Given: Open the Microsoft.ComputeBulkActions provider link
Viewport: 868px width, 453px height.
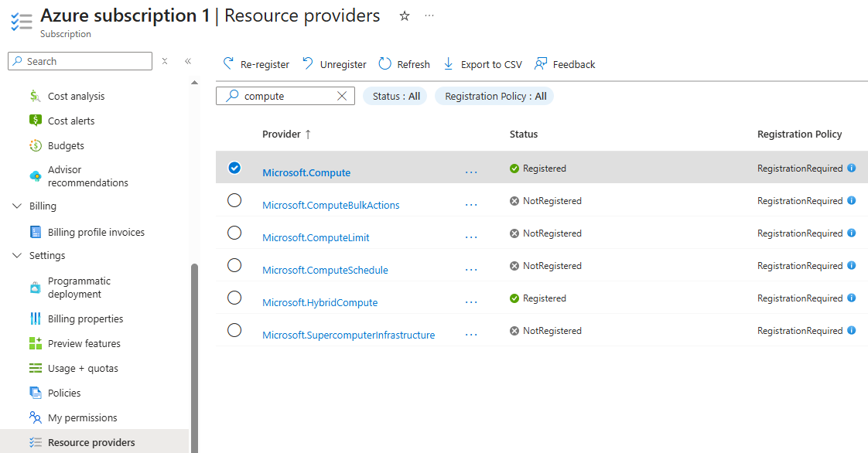Looking at the screenshot, I should (330, 205).
